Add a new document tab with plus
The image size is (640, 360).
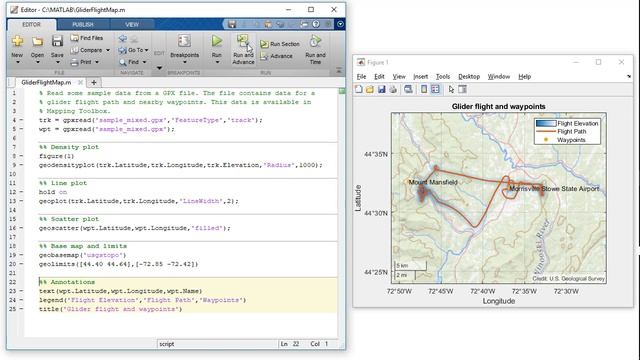pos(94,82)
